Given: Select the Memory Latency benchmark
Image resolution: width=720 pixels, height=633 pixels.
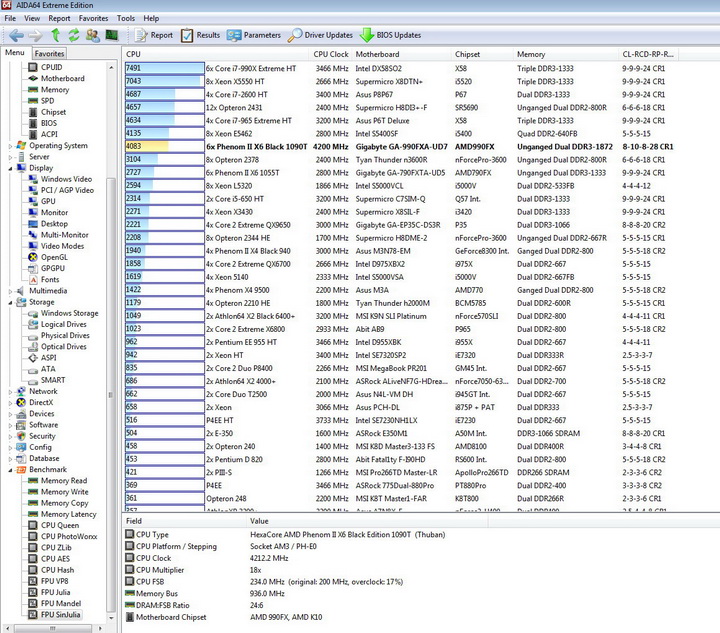Looking at the screenshot, I should tap(62, 514).
